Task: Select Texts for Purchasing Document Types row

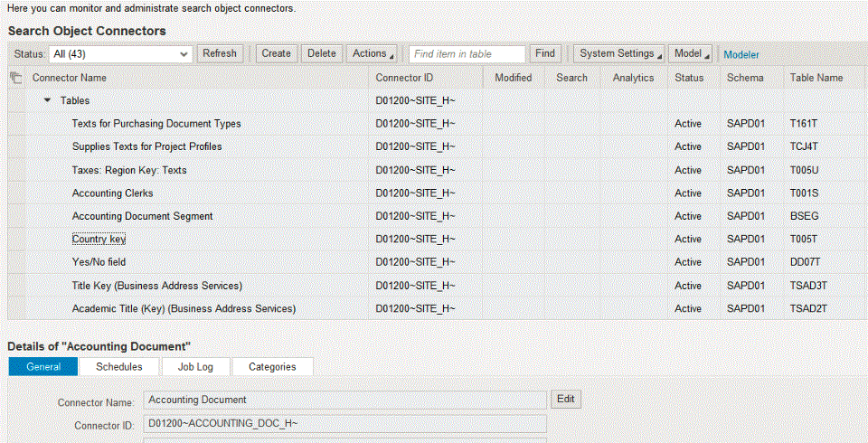Action: click(438, 124)
